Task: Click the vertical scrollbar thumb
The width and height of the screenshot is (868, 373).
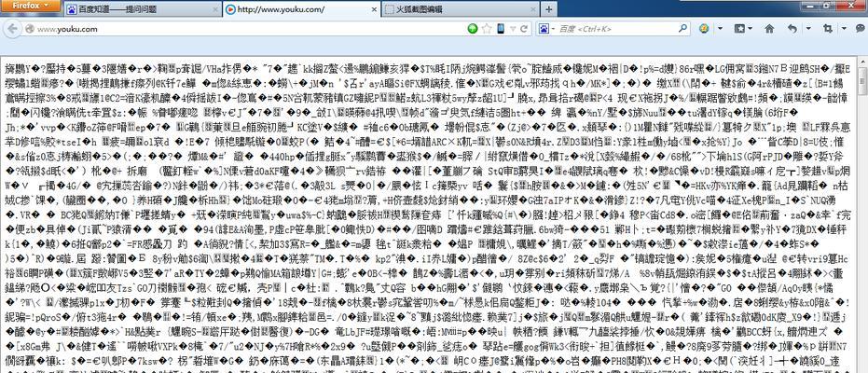Action: tap(863, 79)
